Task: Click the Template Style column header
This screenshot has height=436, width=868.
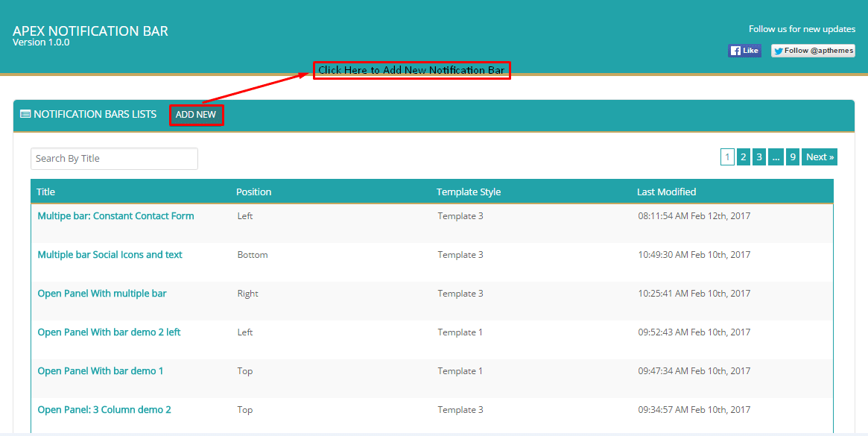Action: point(469,192)
